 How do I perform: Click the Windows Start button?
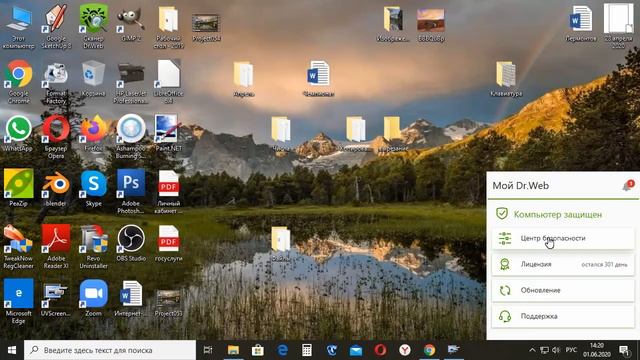pos(11,350)
